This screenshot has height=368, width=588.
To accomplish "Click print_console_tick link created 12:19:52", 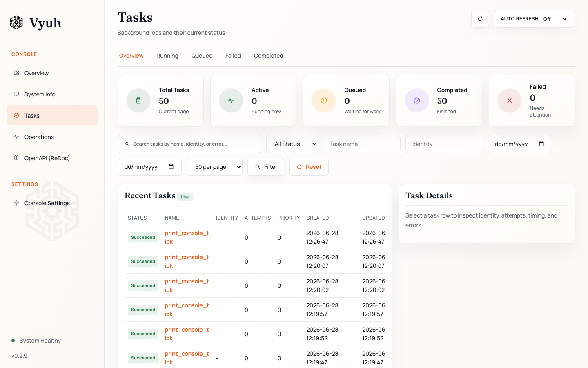I will (187, 334).
